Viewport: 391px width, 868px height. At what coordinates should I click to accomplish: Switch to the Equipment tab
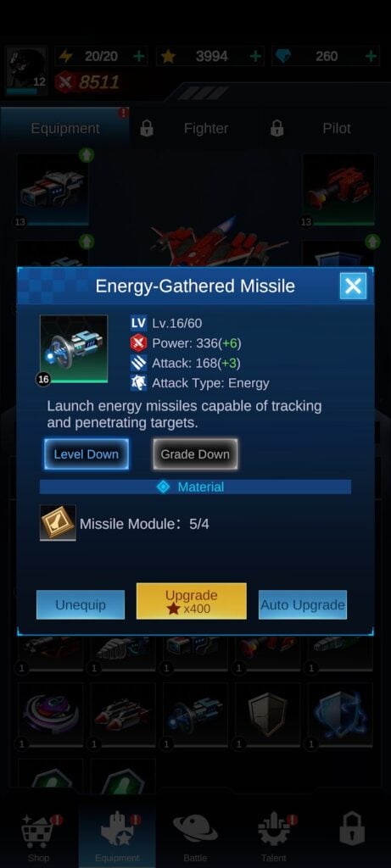(64, 129)
